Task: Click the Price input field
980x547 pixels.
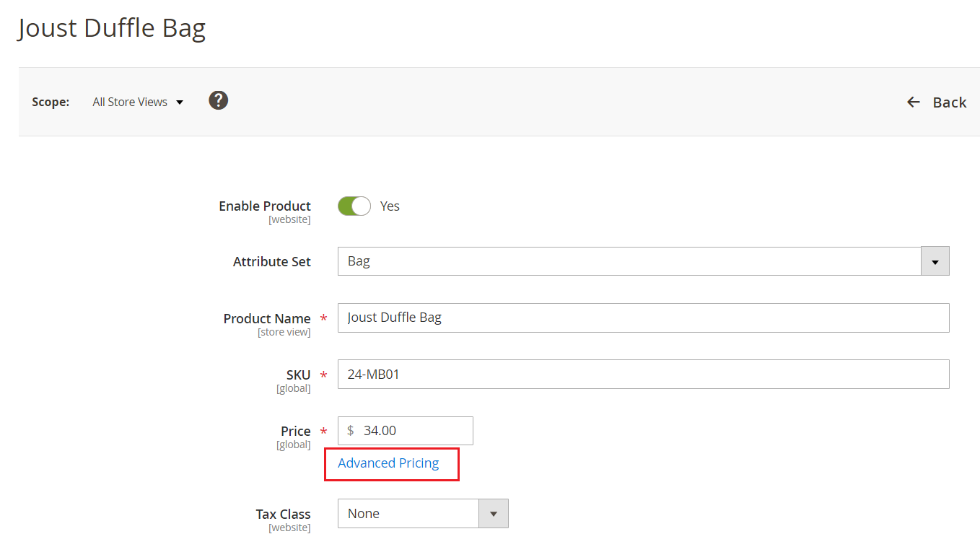Action: (x=405, y=430)
